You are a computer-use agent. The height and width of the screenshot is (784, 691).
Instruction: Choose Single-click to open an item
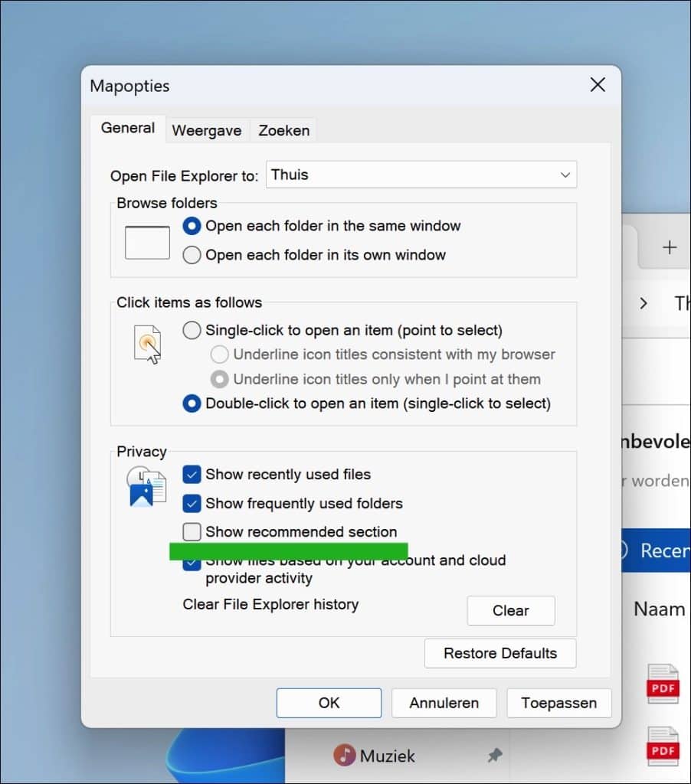192,331
